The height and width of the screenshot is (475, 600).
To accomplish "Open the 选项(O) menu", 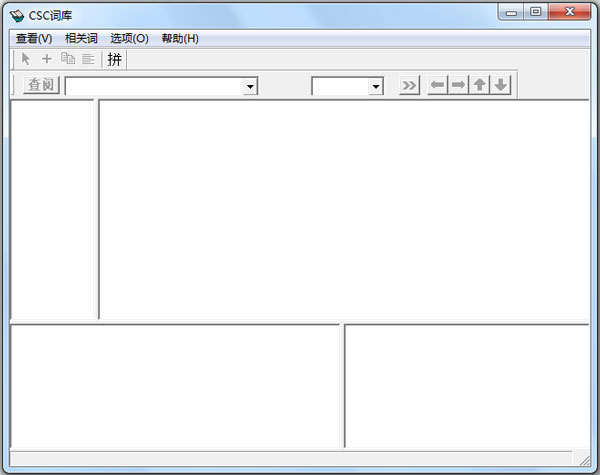I will point(129,39).
